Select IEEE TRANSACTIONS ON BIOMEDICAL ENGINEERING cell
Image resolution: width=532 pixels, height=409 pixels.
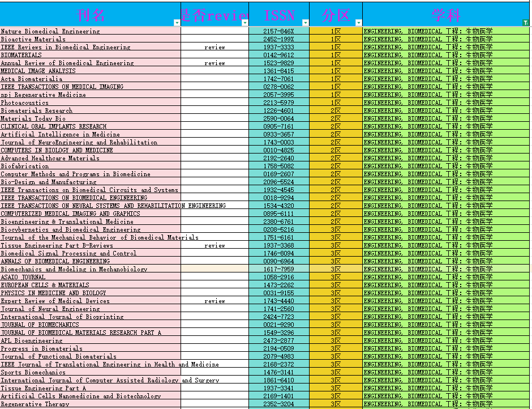(x=90, y=197)
